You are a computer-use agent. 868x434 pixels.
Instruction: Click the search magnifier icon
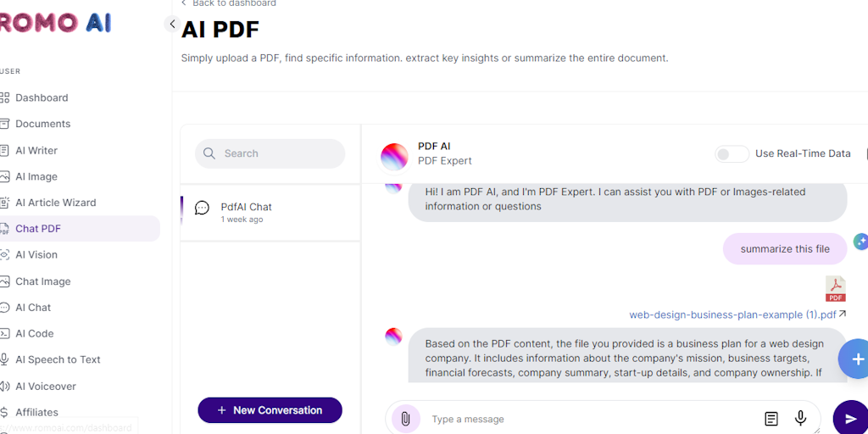tap(209, 153)
